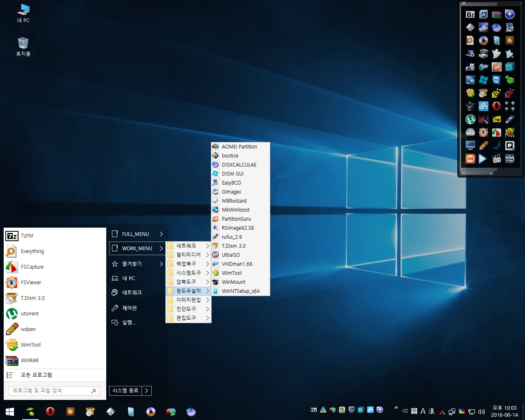Click MBRwizard icon in the submenu
This screenshot has width=525, height=420.
coord(215,201)
